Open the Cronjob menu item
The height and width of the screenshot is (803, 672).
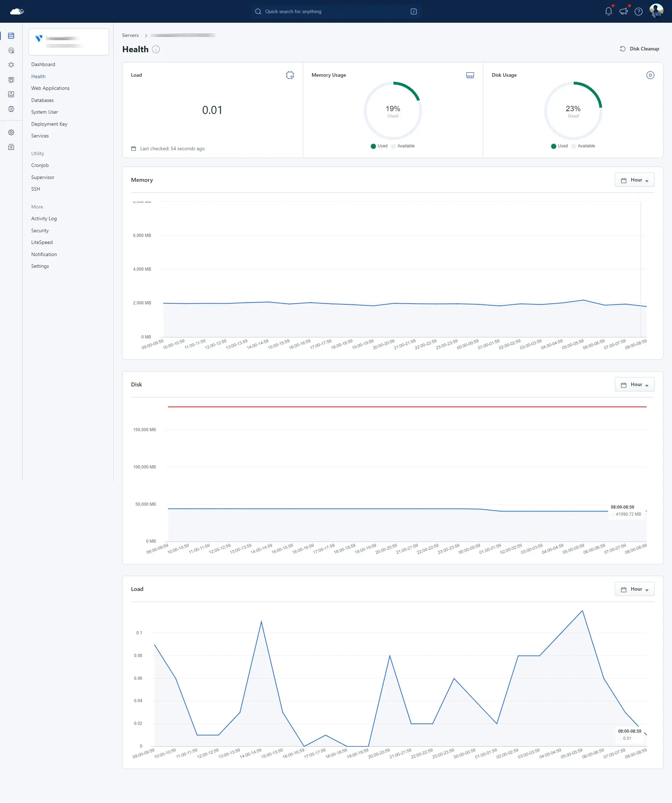coord(40,165)
